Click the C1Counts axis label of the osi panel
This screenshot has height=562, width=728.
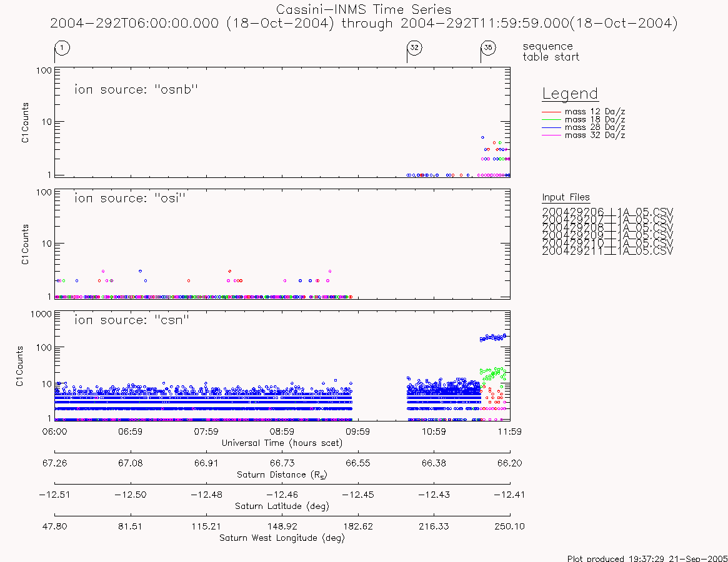click(25, 244)
